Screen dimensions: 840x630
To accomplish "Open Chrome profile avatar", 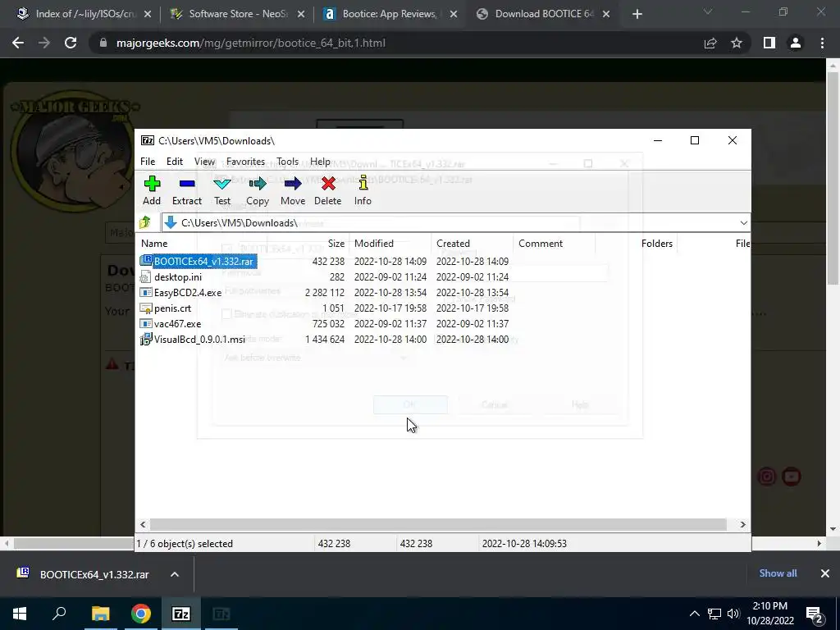I will pos(796,43).
